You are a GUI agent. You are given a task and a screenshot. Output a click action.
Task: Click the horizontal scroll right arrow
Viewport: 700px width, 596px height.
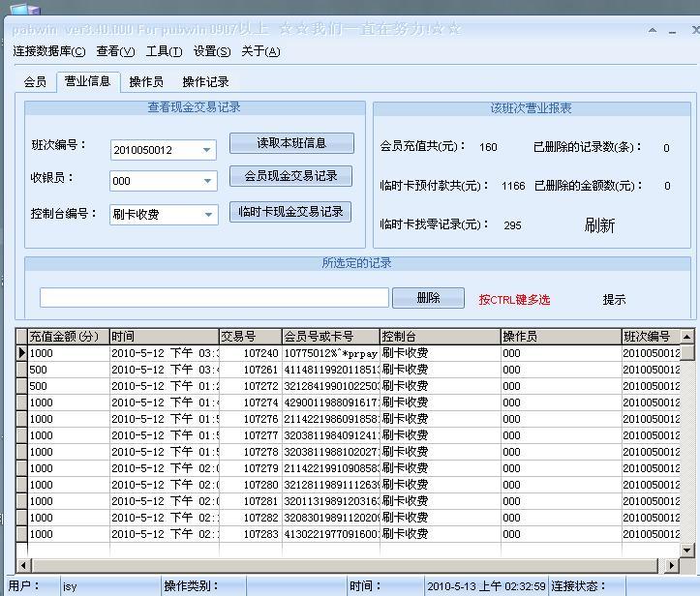pos(671,566)
